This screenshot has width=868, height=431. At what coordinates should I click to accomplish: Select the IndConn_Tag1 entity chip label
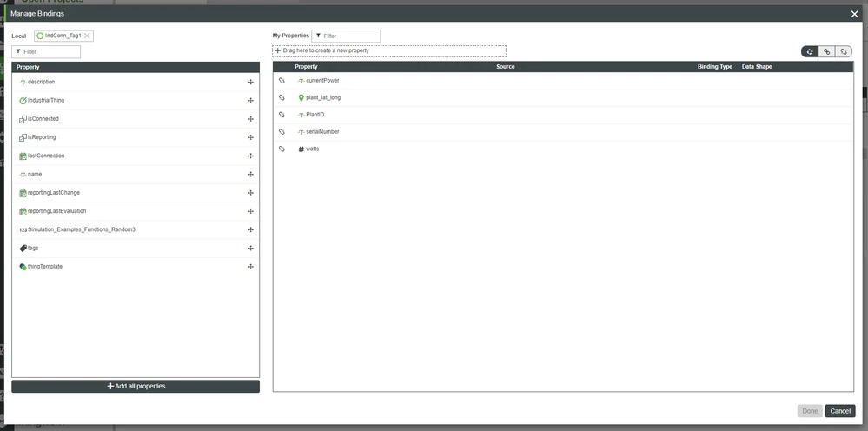tap(63, 36)
